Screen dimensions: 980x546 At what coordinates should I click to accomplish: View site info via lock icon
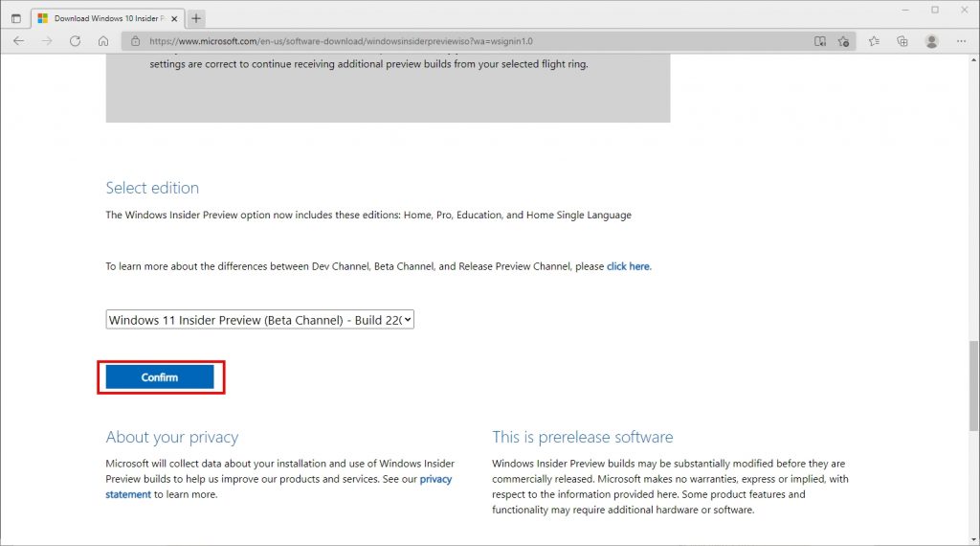point(135,41)
